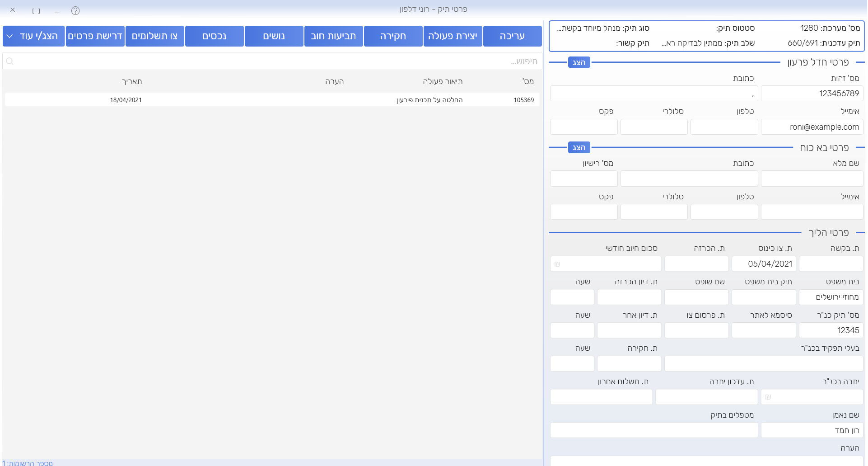Click the מס' תיק כנ"ר field 12345
Viewport: 868px width, 466px height.
(831, 330)
